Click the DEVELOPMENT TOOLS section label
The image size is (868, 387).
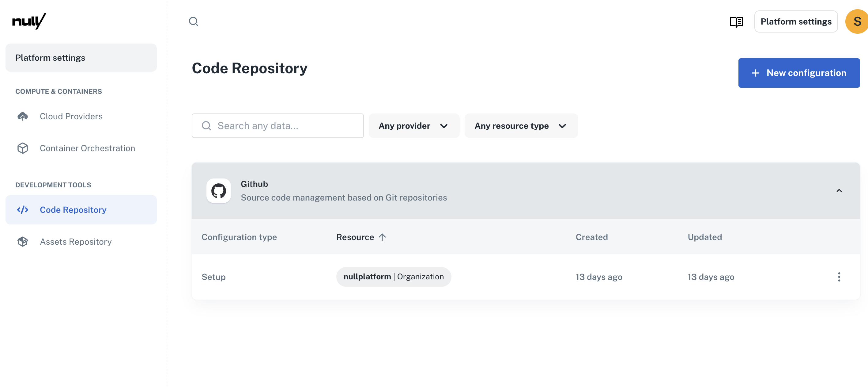(53, 185)
